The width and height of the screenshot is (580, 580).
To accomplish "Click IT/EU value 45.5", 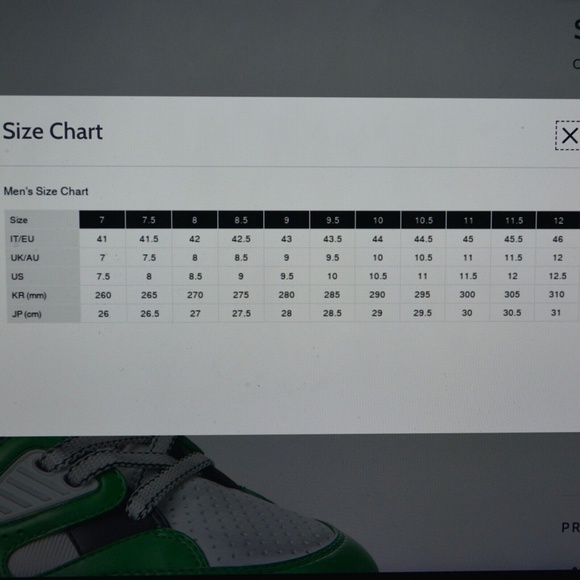I will 513,239.
